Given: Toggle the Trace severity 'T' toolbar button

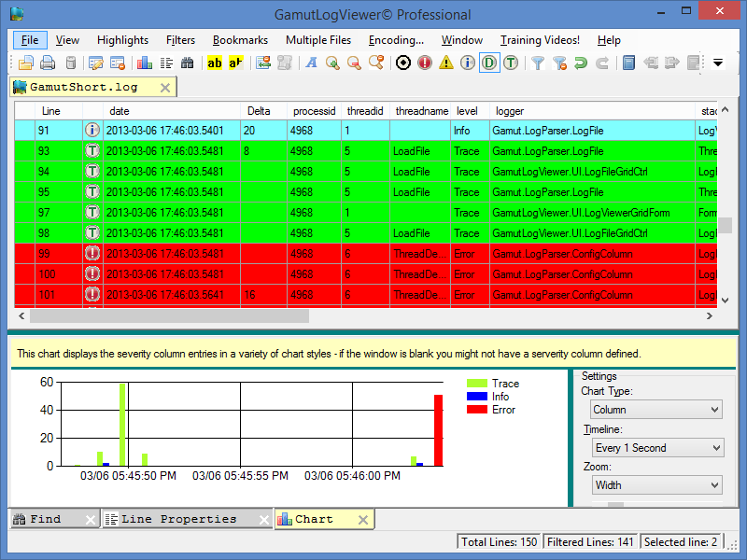Looking at the screenshot, I should (x=511, y=63).
